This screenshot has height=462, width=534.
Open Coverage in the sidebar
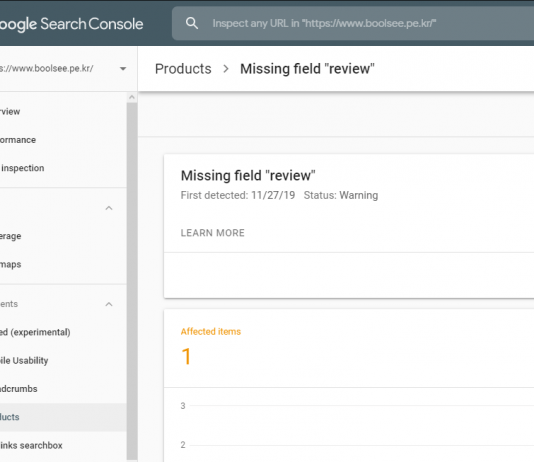(x=11, y=236)
